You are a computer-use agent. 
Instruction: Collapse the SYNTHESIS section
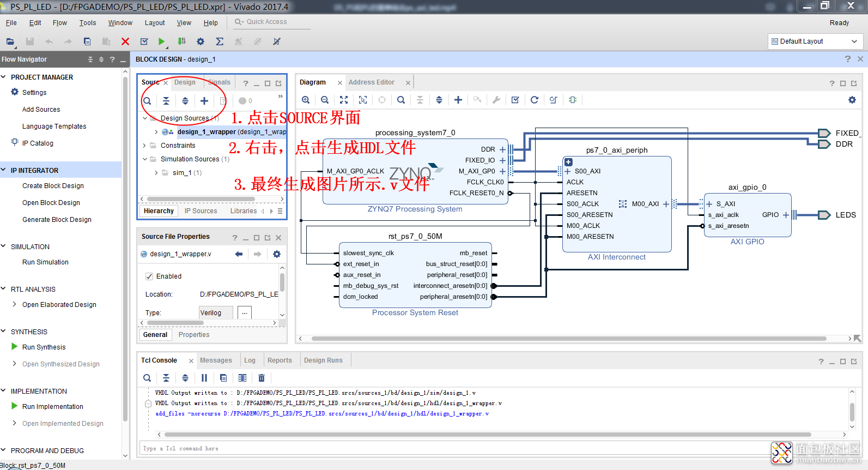click(4, 332)
